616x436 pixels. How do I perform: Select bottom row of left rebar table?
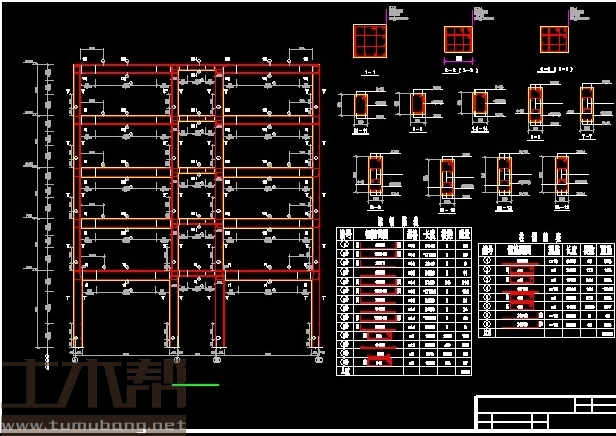click(x=405, y=370)
